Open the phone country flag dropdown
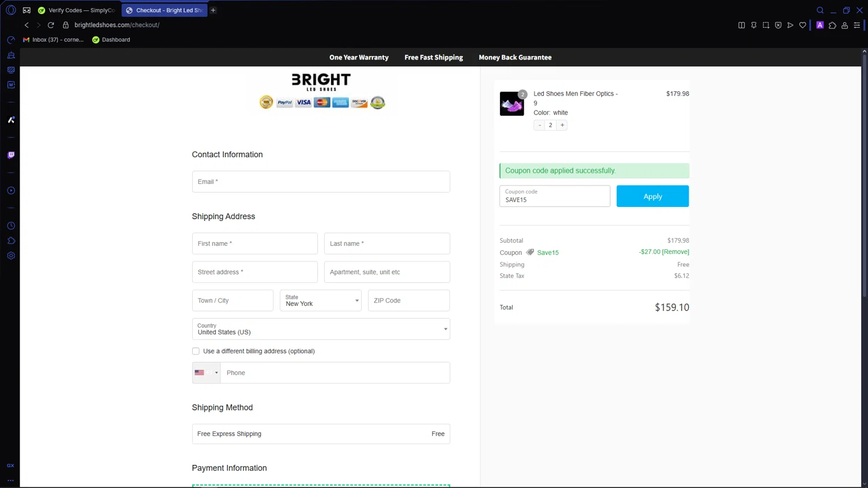The image size is (868, 488). coord(207,373)
